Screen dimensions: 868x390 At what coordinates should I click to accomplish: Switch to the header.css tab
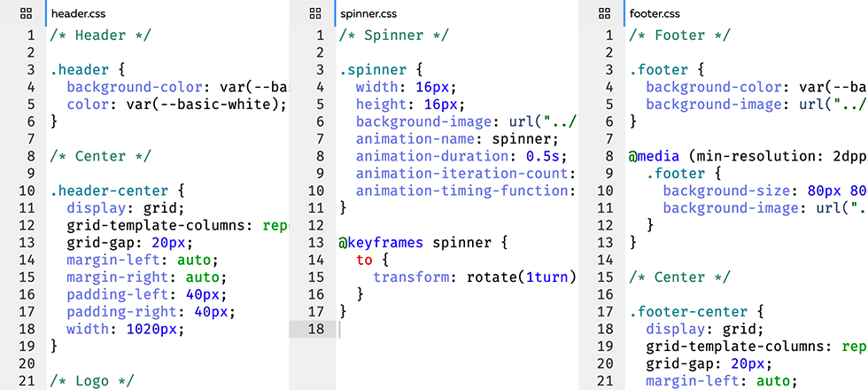pyautogui.click(x=78, y=14)
